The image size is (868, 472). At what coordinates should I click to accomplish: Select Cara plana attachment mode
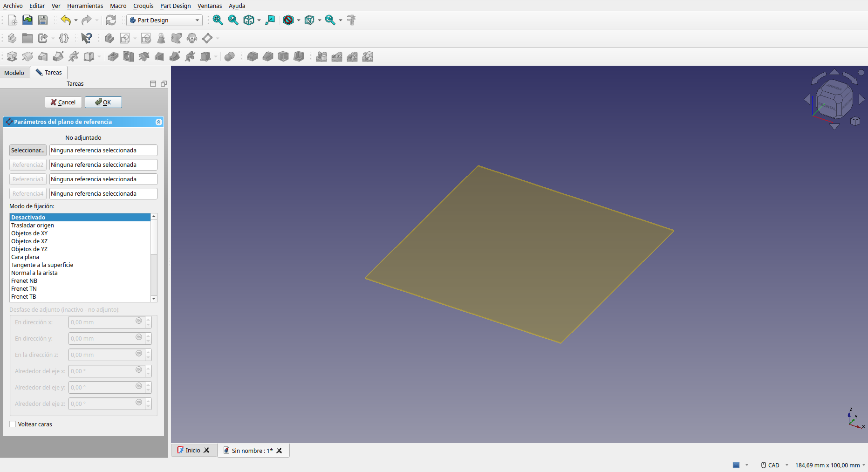[25, 257]
